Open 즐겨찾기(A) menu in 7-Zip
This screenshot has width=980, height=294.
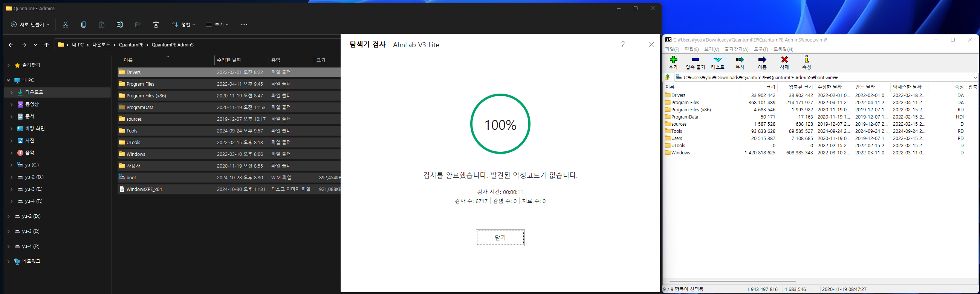tap(737, 49)
